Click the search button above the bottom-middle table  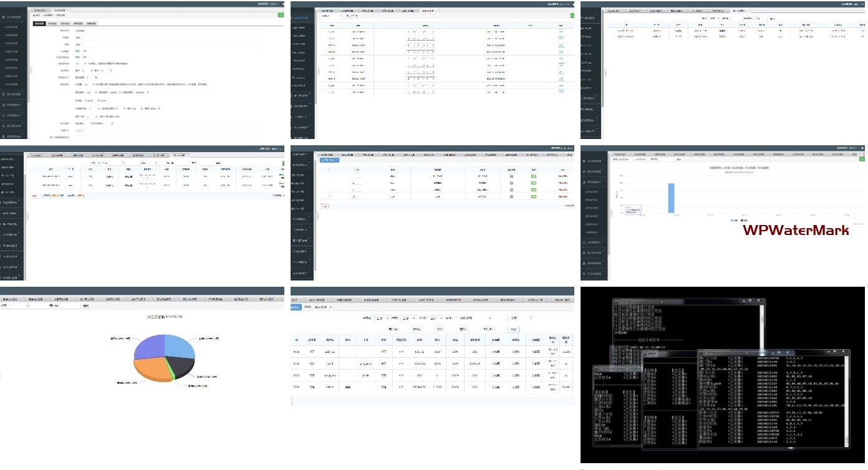coord(513,329)
